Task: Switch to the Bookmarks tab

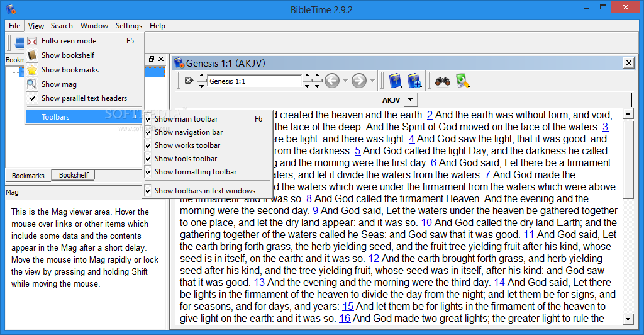Action: click(28, 176)
